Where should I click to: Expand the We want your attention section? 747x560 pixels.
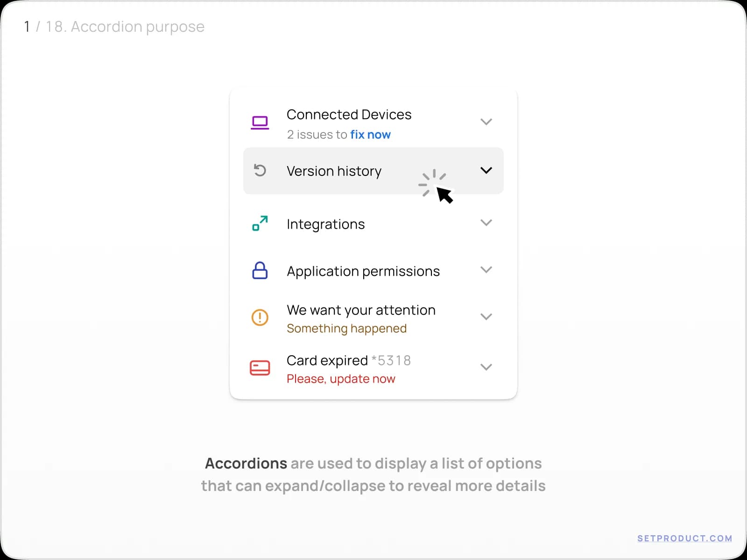(486, 316)
